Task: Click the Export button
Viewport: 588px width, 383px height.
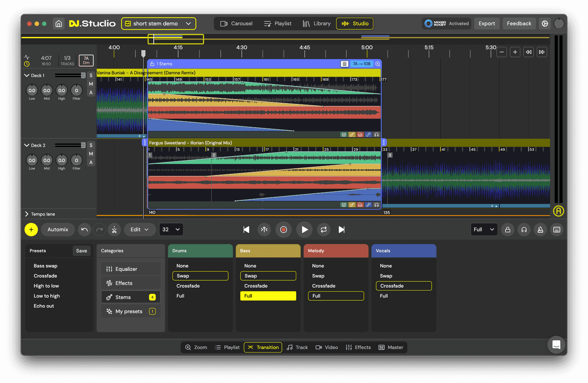Action: (486, 24)
